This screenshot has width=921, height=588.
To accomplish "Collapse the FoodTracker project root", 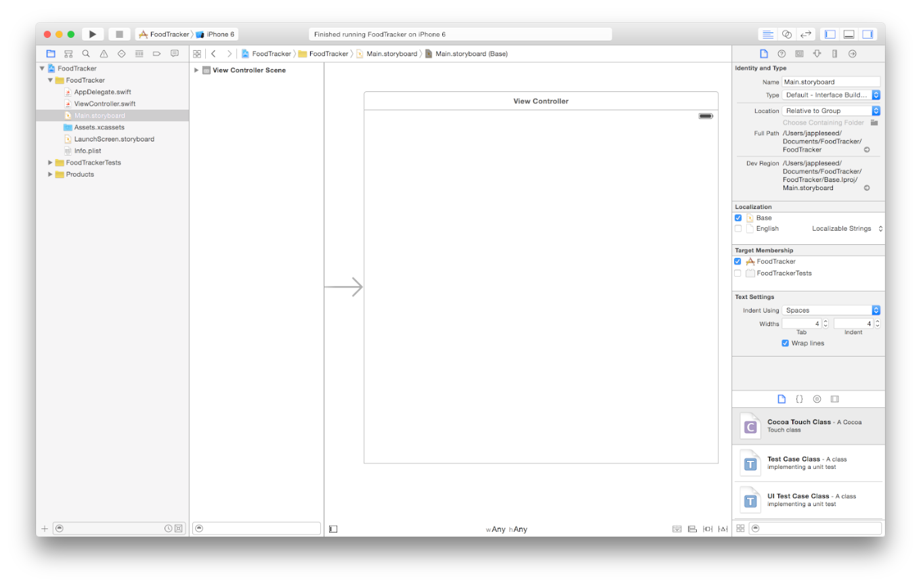I will click(42, 68).
